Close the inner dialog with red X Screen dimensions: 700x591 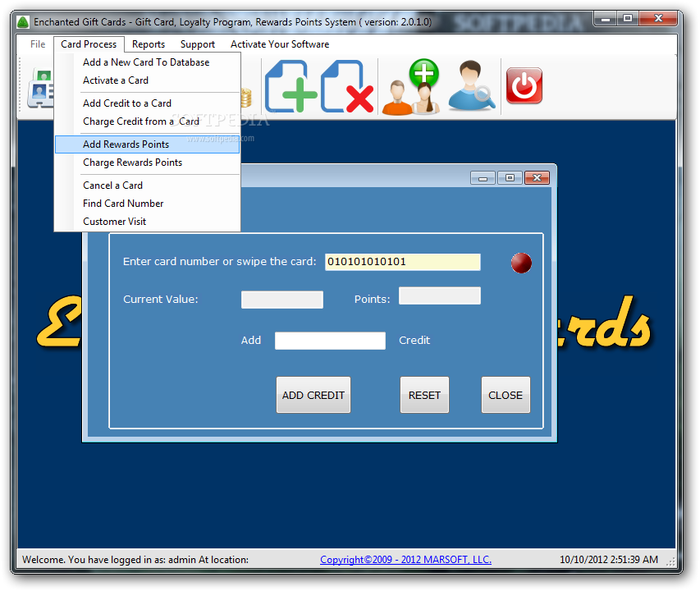537,178
